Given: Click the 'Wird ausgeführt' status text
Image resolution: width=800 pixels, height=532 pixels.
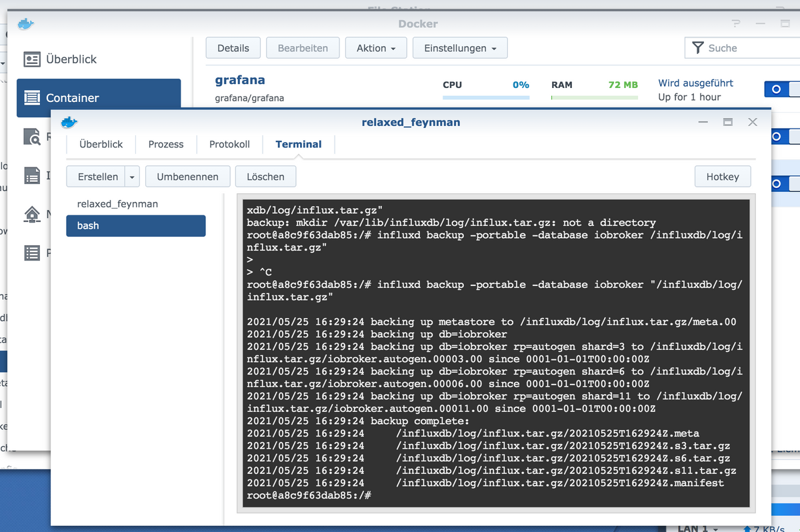Looking at the screenshot, I should [695, 83].
